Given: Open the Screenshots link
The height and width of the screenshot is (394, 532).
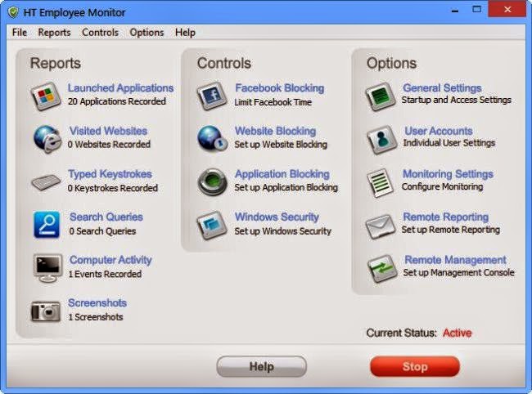Looking at the screenshot, I should tap(97, 303).
